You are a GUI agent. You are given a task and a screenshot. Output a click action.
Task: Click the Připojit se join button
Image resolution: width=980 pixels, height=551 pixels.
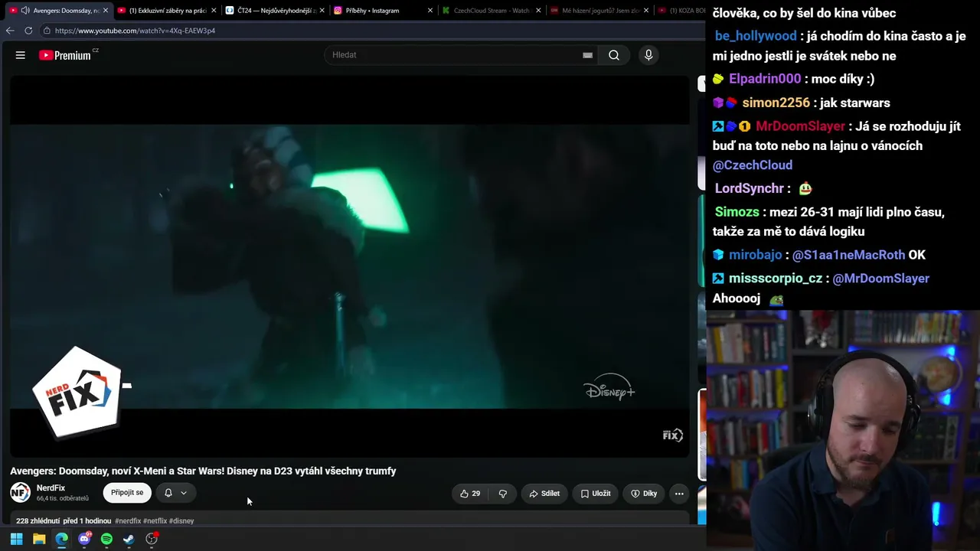tap(127, 493)
